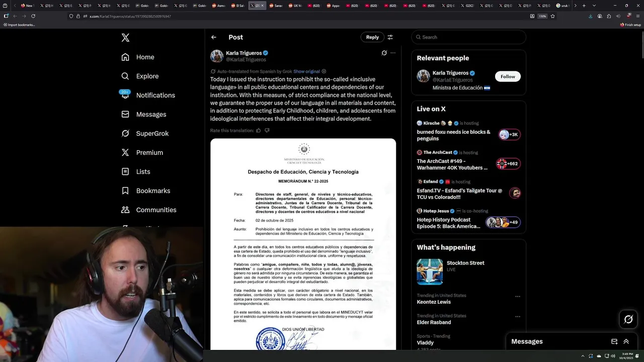Open the memorandum image attachment
Screen dimensions: 644x362
303,244
